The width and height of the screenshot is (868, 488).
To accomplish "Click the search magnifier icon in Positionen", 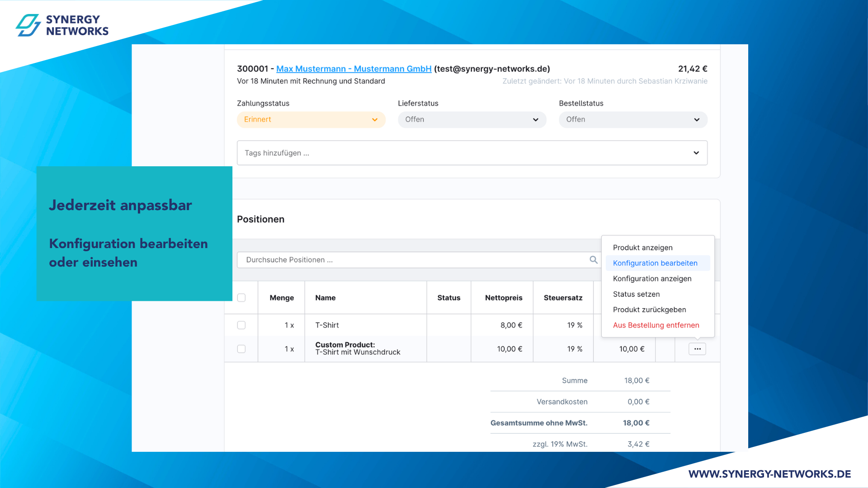I will click(594, 260).
